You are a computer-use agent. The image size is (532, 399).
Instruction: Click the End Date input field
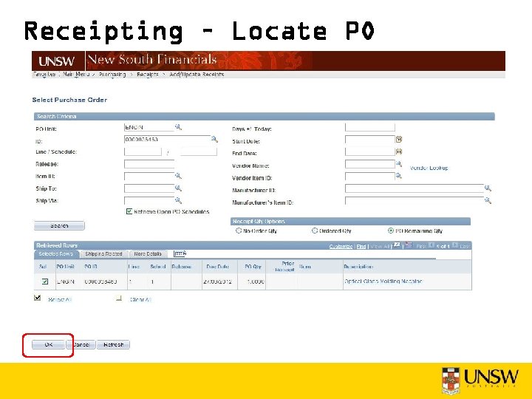point(370,151)
